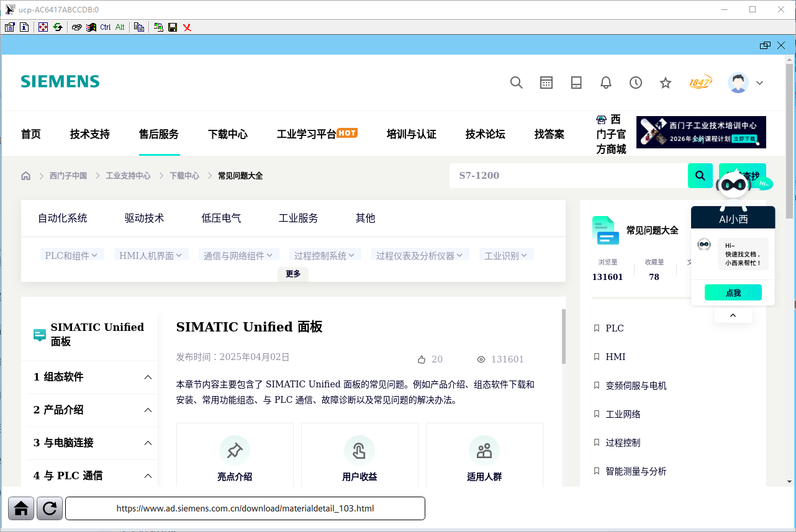Toggle the bookmark icon beside HMI
Screen dimensions: 796x532
pyautogui.click(x=597, y=357)
